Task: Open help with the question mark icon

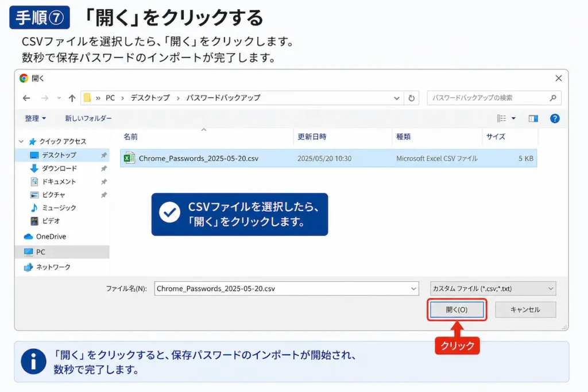Action: [x=555, y=118]
